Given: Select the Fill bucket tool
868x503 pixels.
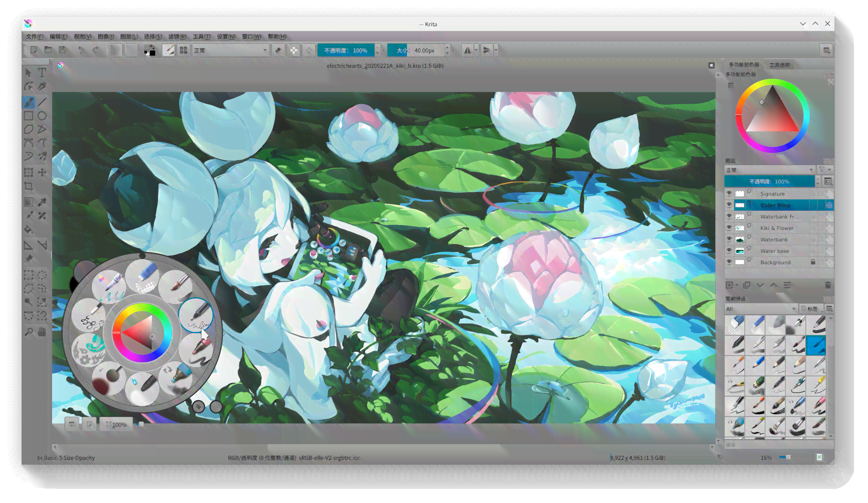Looking at the screenshot, I should pos(28,230).
